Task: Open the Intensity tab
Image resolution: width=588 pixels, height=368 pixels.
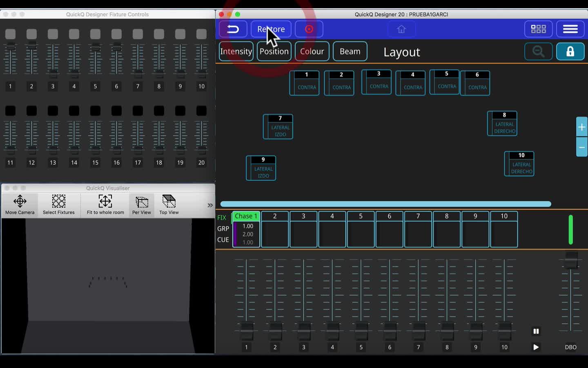Action: [236, 52]
